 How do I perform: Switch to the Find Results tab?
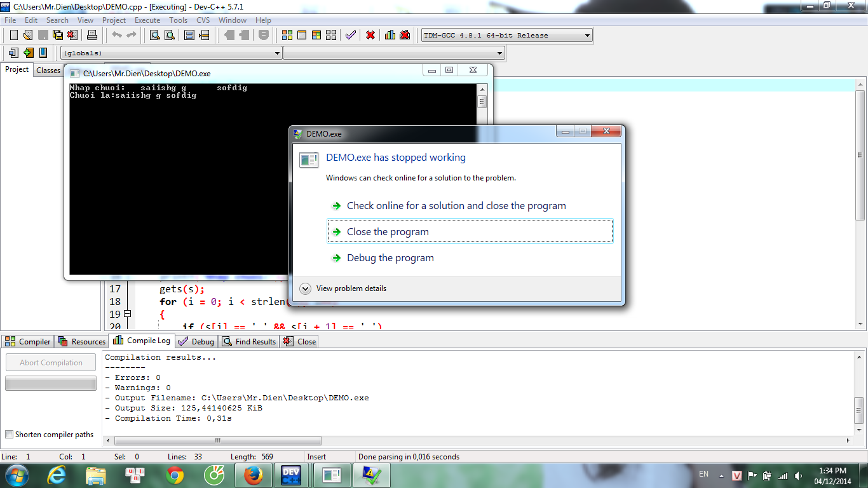point(249,341)
